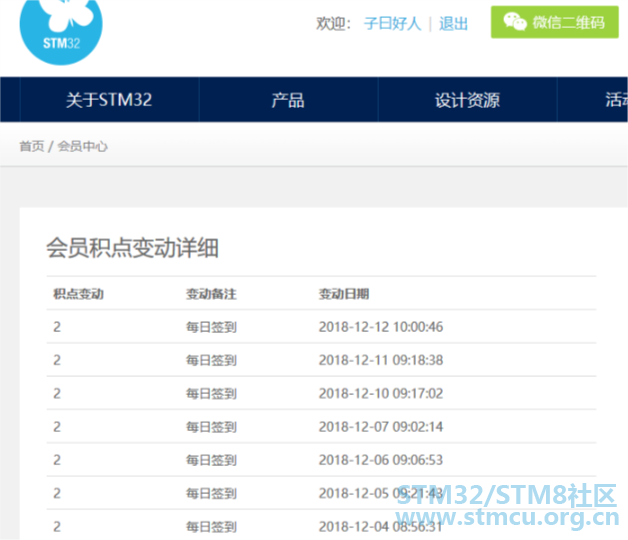
Task: Open the 设计资源 menu item
Action: coord(467,100)
